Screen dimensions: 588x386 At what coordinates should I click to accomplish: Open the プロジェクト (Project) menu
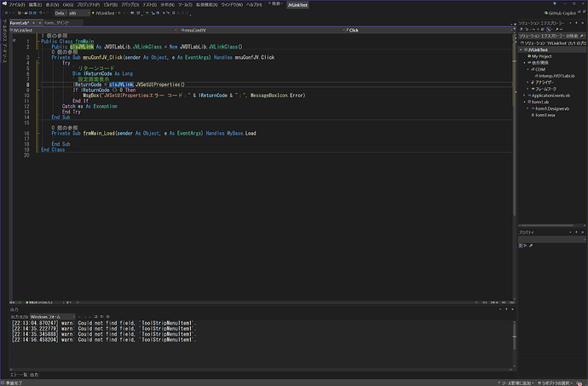(89, 5)
